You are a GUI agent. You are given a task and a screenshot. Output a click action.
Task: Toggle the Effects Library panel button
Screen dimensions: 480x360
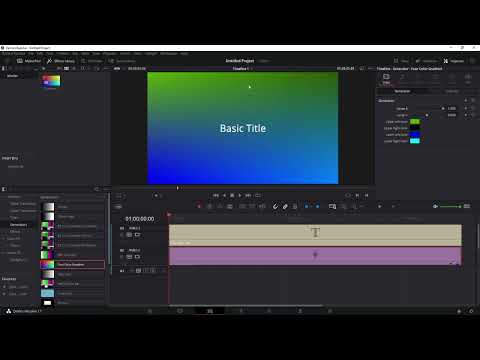point(61,61)
